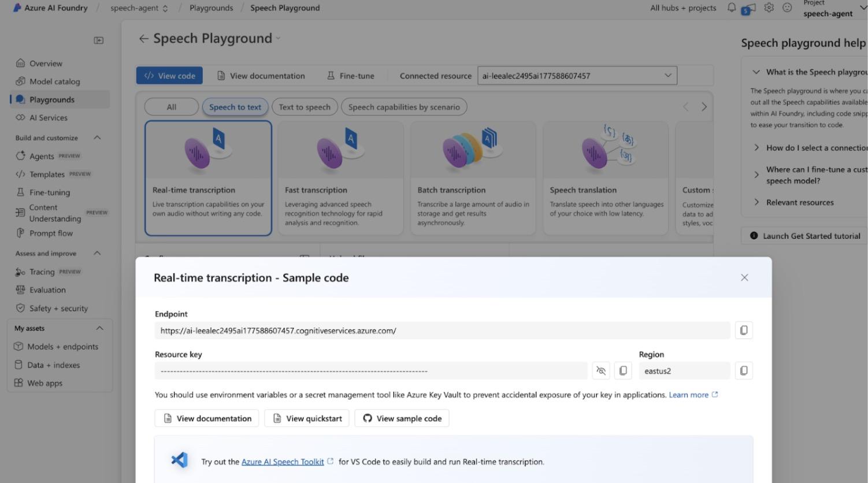The image size is (868, 483).
Task: Expand 'How do I select a connection'
Action: click(758, 147)
